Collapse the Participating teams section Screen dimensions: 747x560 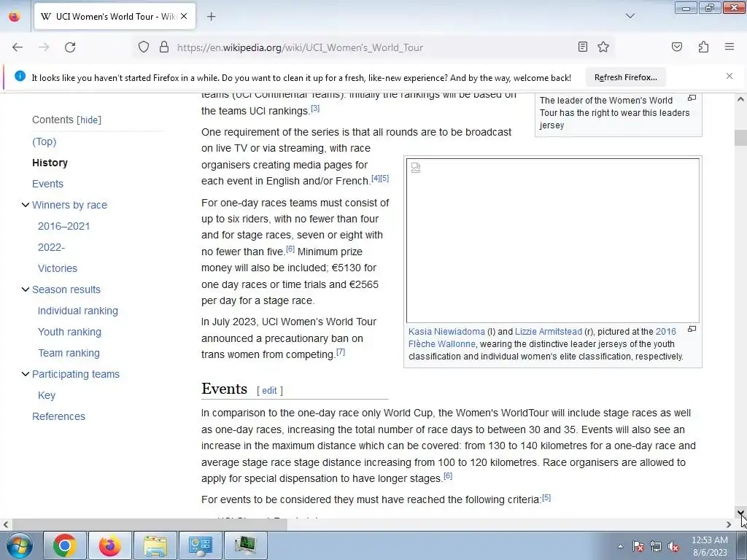tap(26, 374)
